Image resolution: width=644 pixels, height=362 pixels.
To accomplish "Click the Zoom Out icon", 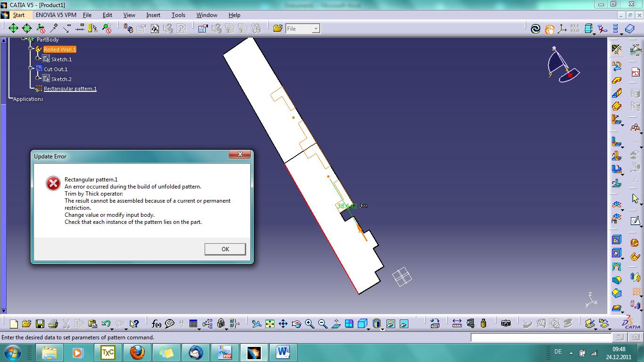I will (x=322, y=324).
